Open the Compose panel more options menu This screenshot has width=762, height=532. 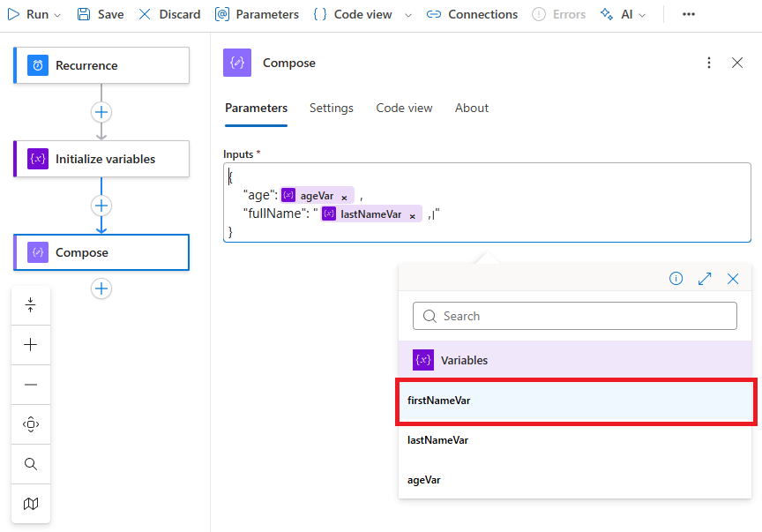(x=709, y=63)
